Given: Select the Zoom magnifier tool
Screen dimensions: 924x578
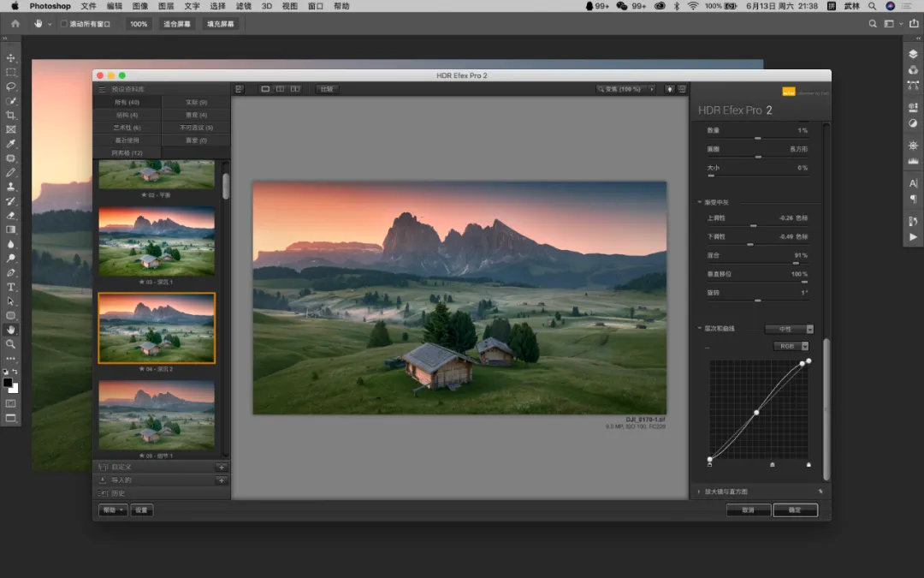Looking at the screenshot, I should (11, 344).
